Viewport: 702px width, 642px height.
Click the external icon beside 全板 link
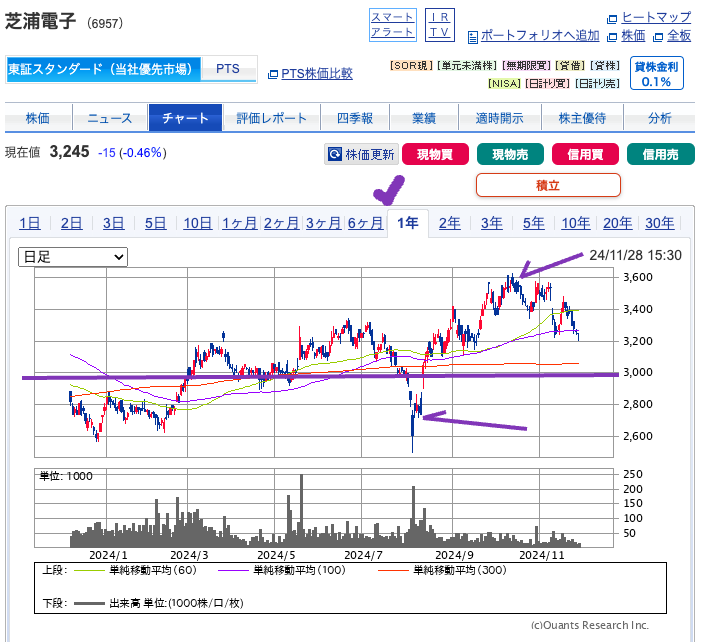pos(658,37)
